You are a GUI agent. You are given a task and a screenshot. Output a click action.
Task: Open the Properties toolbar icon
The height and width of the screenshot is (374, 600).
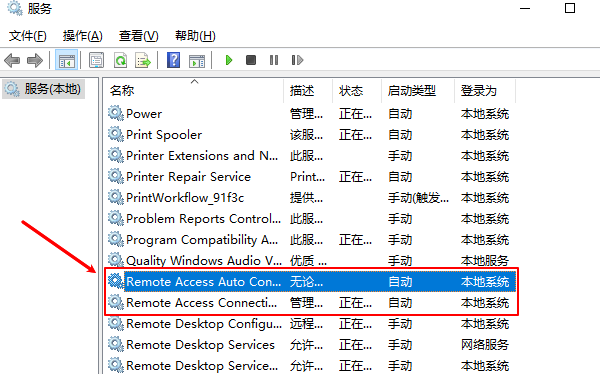(96, 60)
